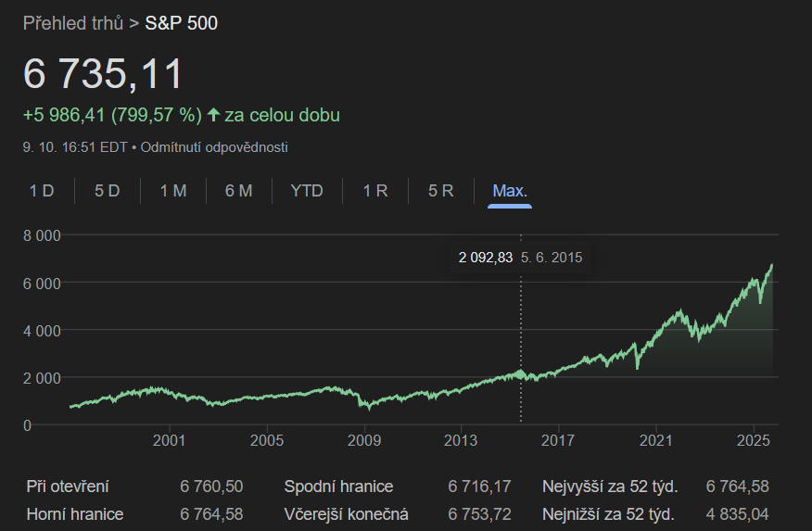Switch to the 1 D time range
The height and width of the screenshot is (531, 812).
42,191
